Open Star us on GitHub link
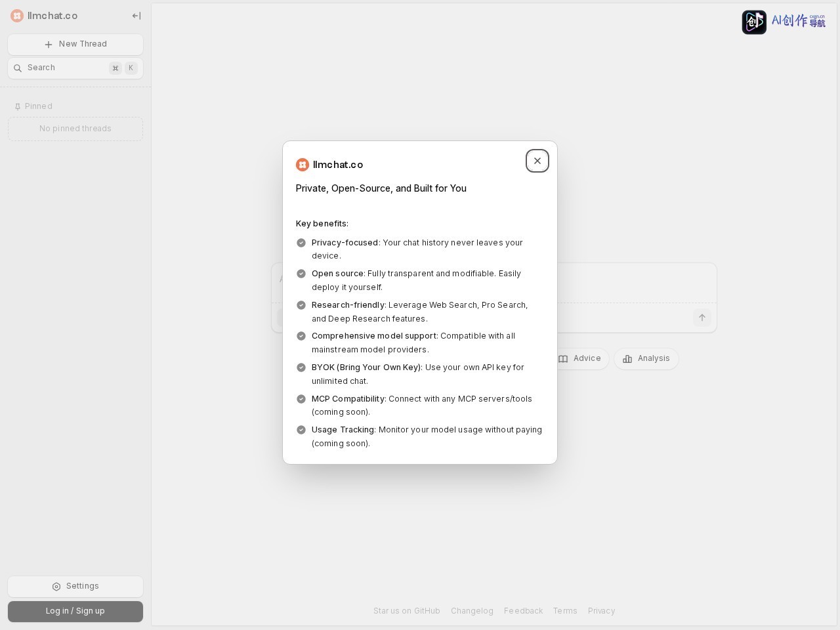 pyautogui.click(x=407, y=611)
